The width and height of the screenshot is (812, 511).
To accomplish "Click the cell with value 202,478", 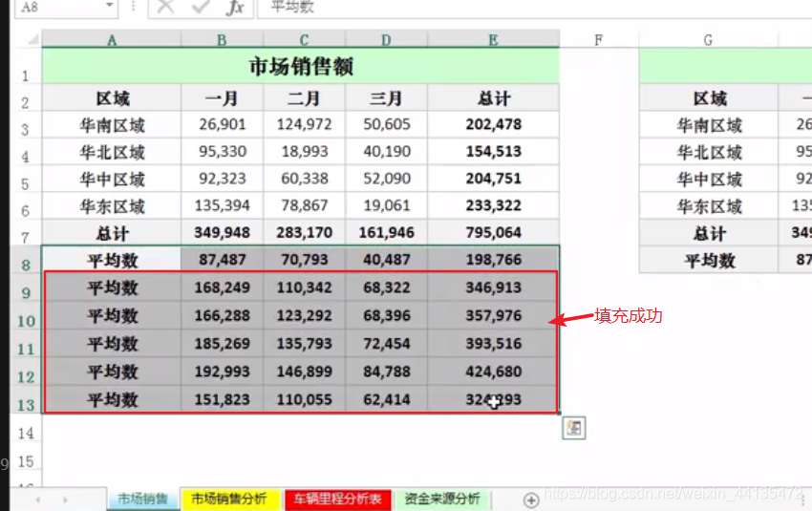I will coord(494,125).
